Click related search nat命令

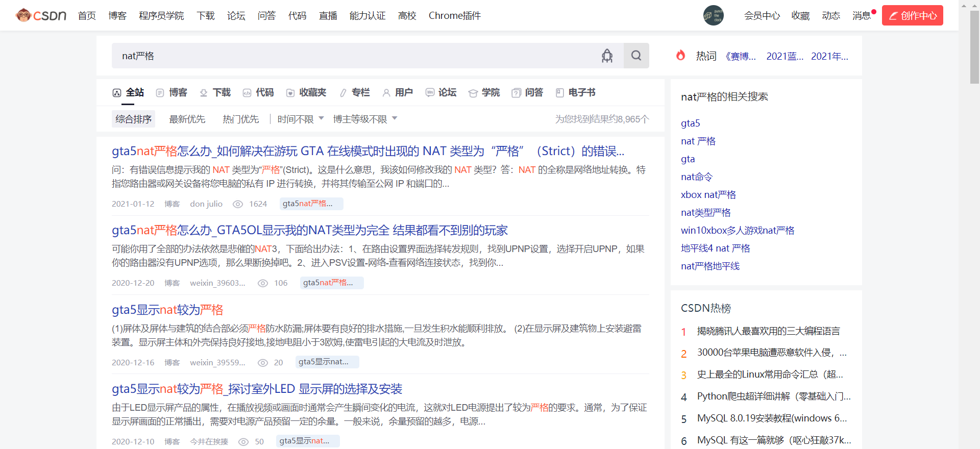697,177
